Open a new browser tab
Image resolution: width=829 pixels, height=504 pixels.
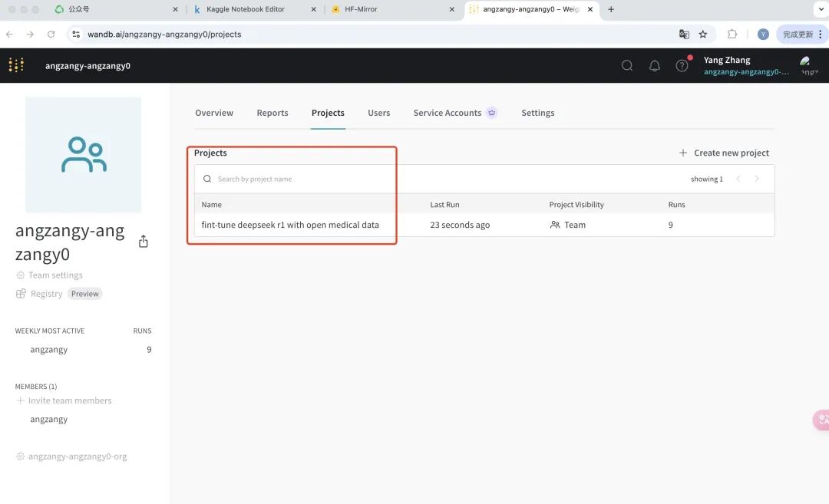(611, 9)
